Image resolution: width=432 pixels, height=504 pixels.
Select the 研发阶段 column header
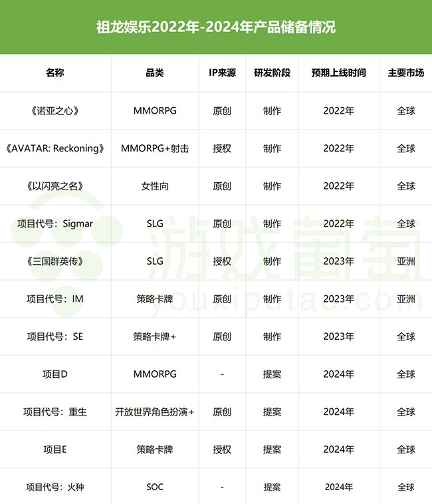272,73
